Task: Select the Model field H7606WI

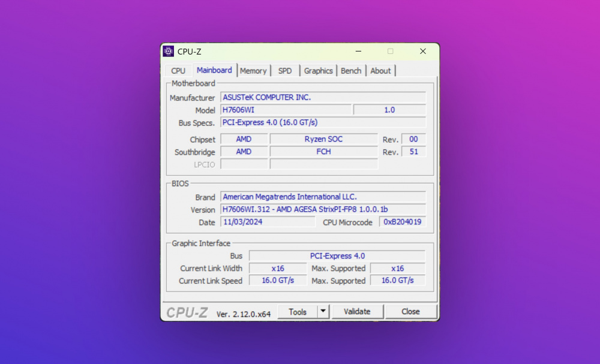Action: pyautogui.click(x=286, y=110)
